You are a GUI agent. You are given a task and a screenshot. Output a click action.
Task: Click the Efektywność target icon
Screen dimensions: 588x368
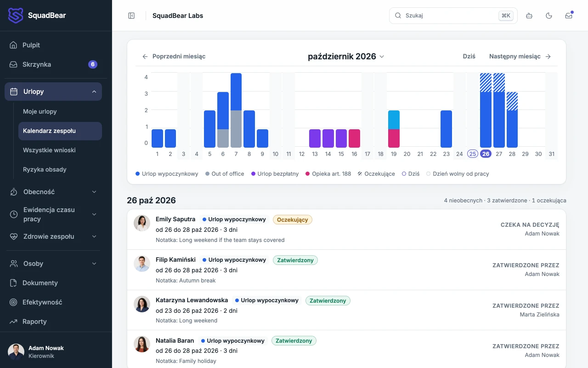click(14, 302)
